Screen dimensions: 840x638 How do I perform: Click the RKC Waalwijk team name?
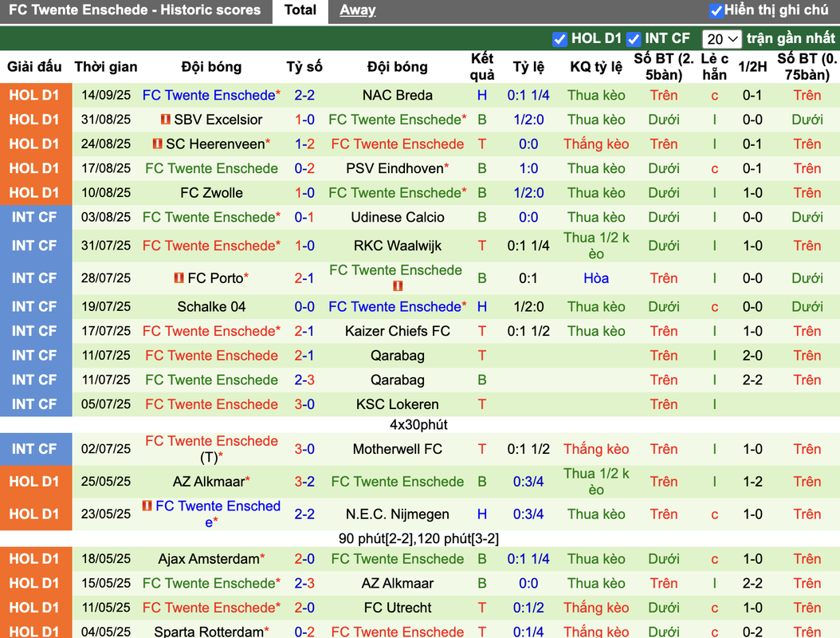tap(398, 246)
